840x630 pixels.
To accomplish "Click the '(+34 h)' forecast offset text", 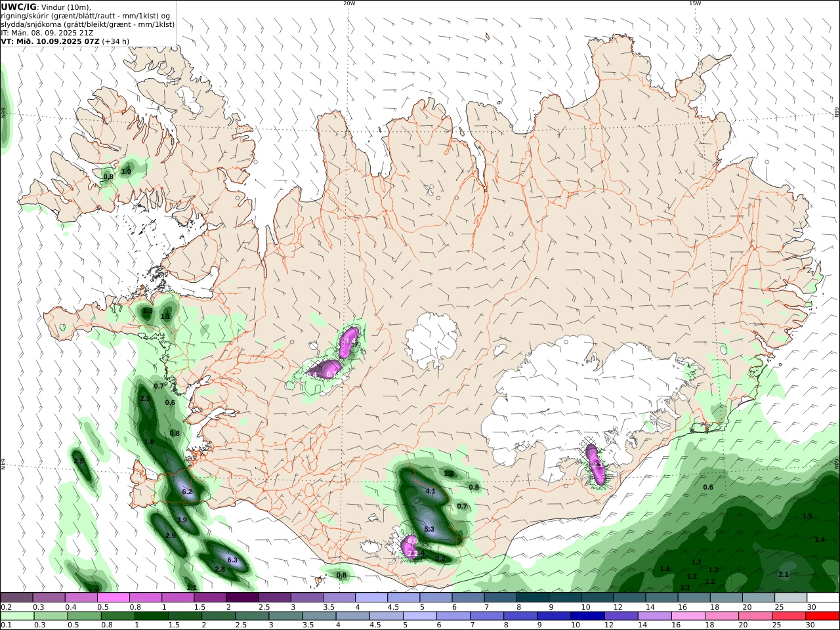I will [115, 41].
